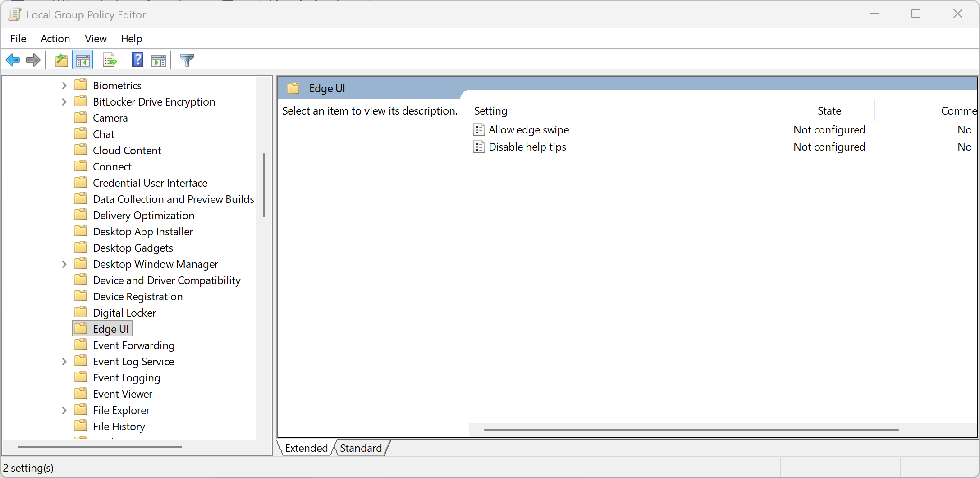Switch to the Standard tab
Screen dimensions: 980x478
(x=361, y=448)
